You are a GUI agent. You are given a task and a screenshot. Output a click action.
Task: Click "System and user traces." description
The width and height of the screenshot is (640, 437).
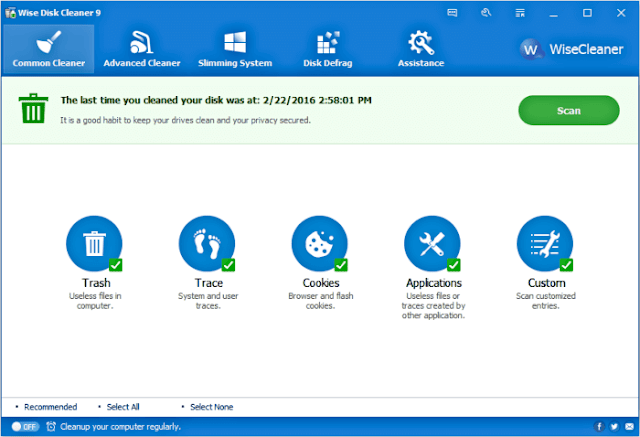click(208, 301)
